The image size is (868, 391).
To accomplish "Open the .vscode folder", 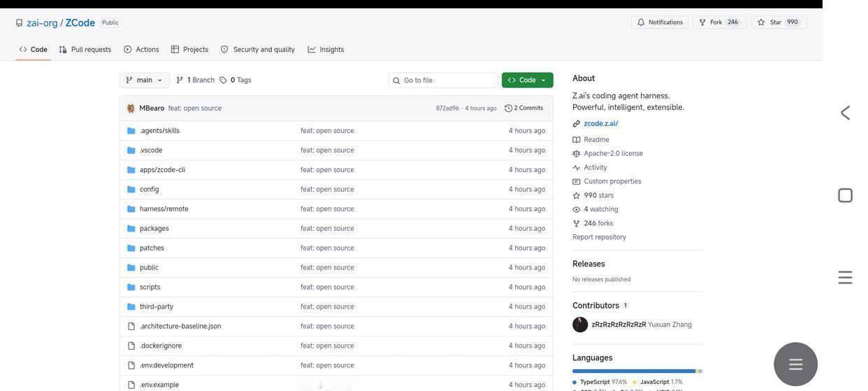I will (151, 150).
